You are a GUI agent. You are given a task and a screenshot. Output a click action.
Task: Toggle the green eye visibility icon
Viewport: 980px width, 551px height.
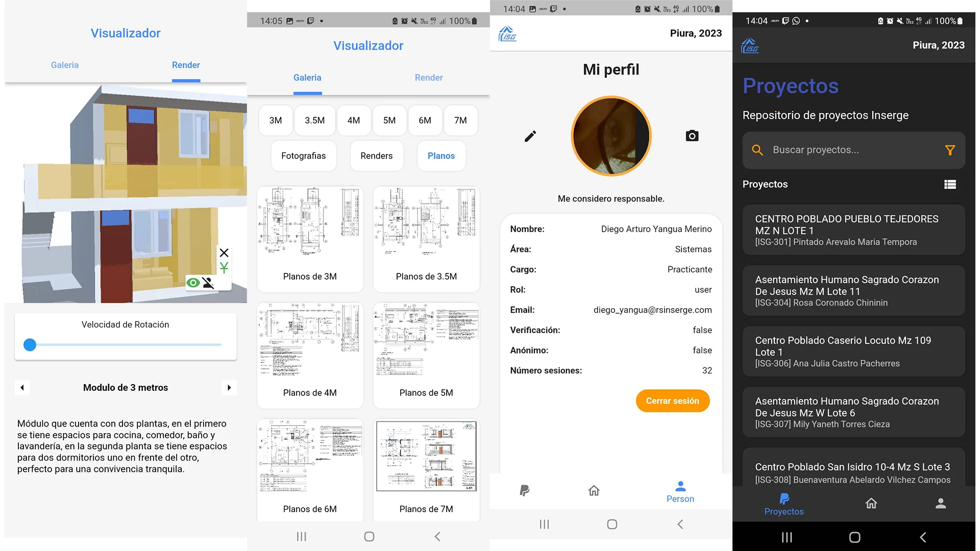tap(193, 283)
